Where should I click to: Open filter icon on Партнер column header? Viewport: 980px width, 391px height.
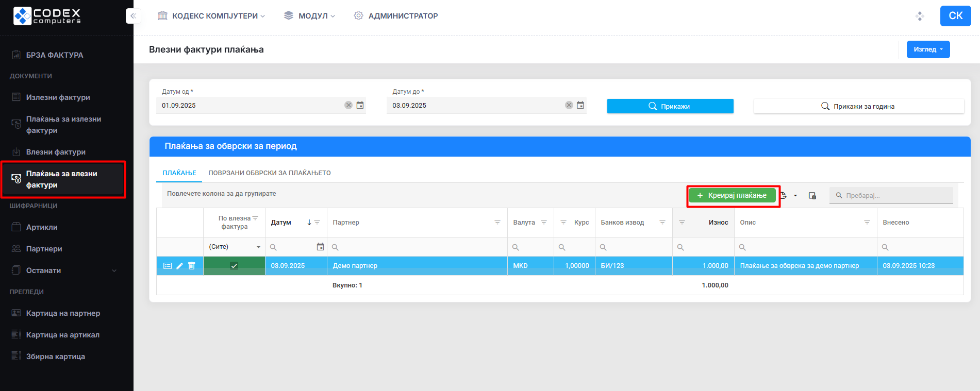click(x=497, y=223)
